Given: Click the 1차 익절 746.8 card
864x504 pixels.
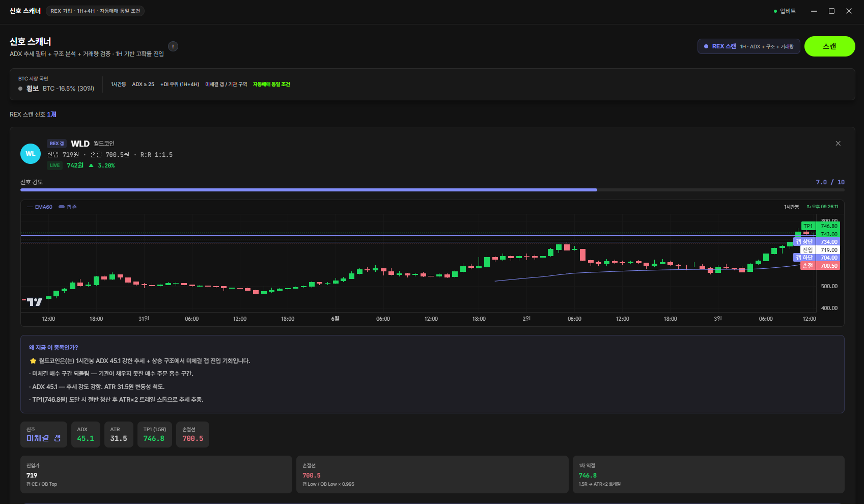Looking at the screenshot, I should (x=709, y=474).
